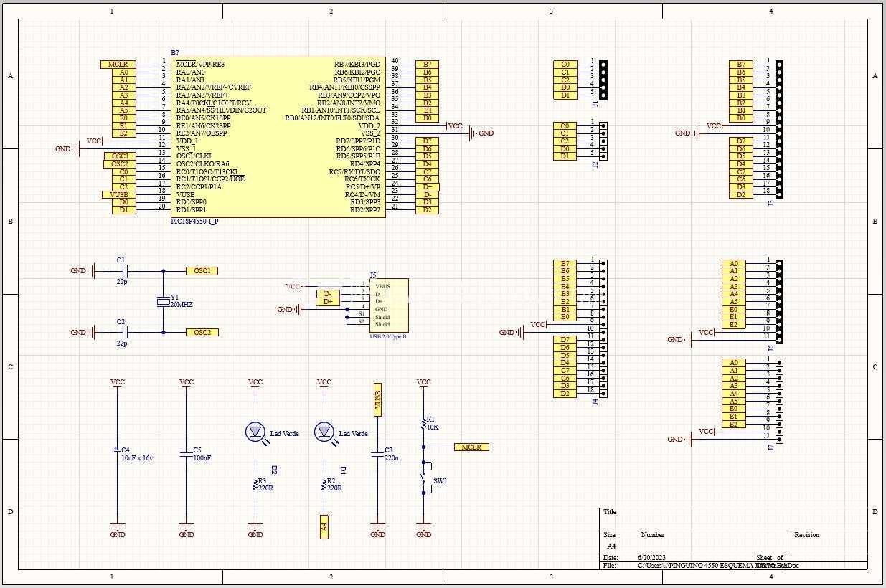
Task: Click the date "6/20/2023" in title block
Action: [651, 557]
